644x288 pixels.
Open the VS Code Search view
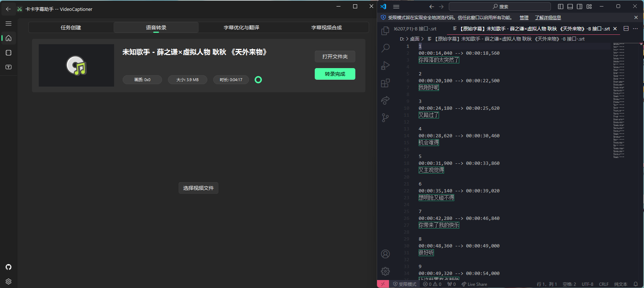(385, 48)
